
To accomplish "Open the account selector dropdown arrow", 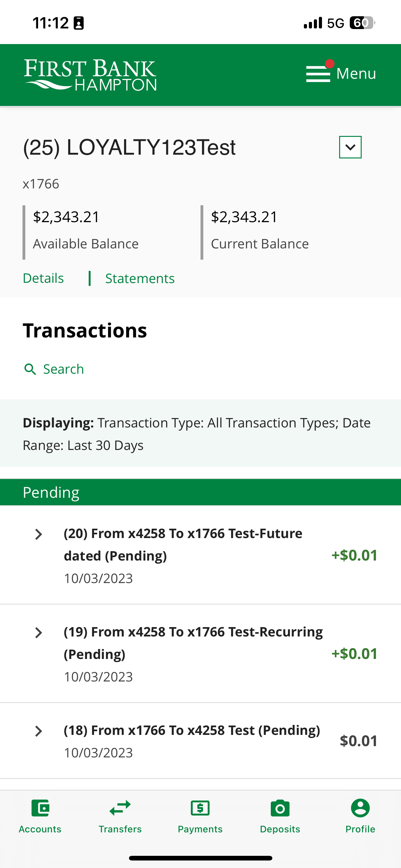I will click(350, 147).
